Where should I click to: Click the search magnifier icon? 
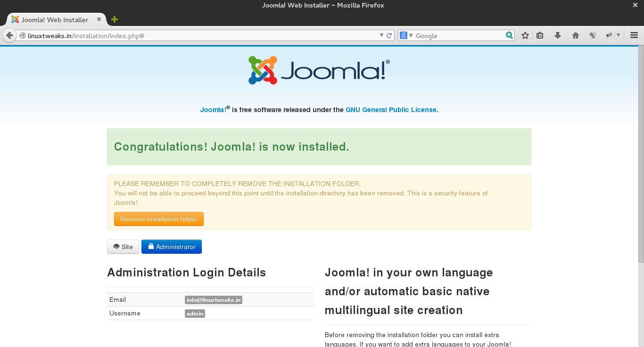click(x=509, y=35)
